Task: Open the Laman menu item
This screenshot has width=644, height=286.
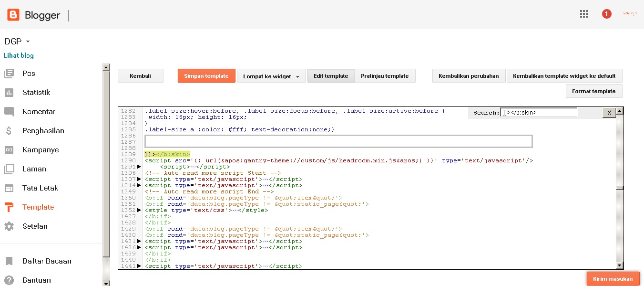Action: pos(34,169)
